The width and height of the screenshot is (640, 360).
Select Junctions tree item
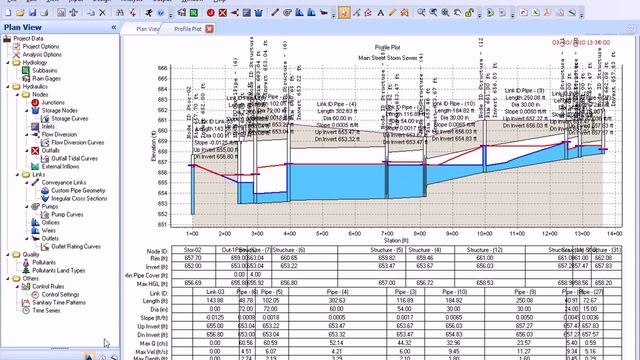coord(53,102)
